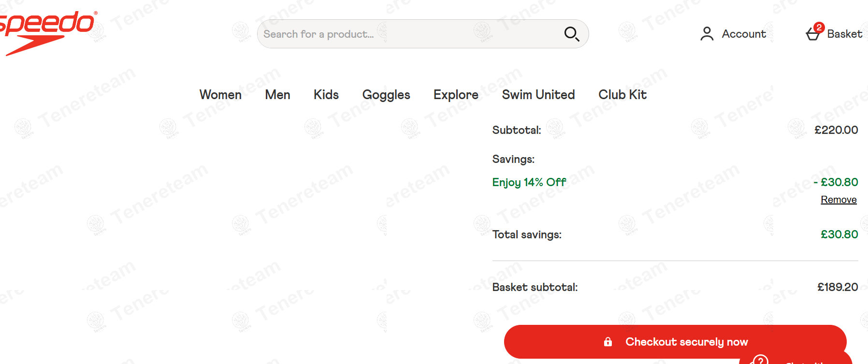Click the Account text link
Viewport: 868px width, 364px height.
coord(744,34)
